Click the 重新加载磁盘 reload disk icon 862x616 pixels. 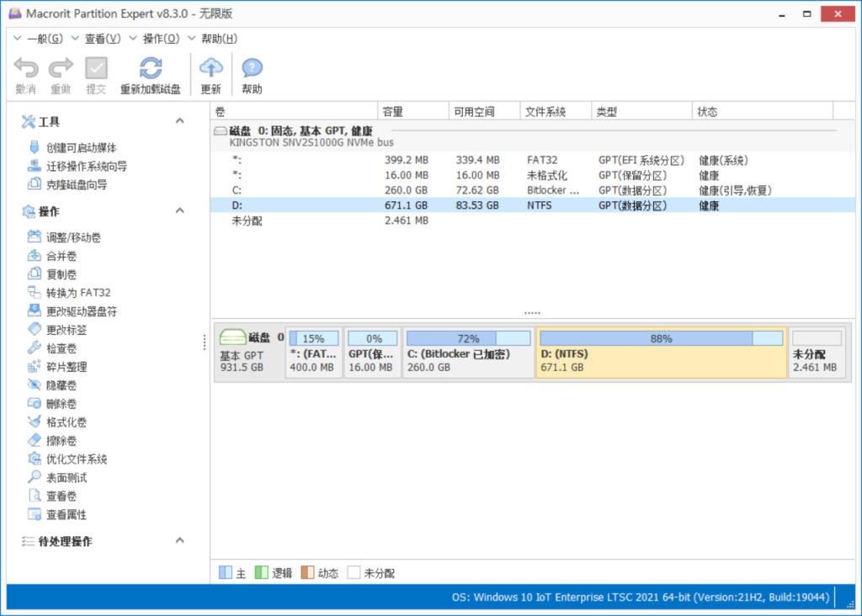coord(150,68)
